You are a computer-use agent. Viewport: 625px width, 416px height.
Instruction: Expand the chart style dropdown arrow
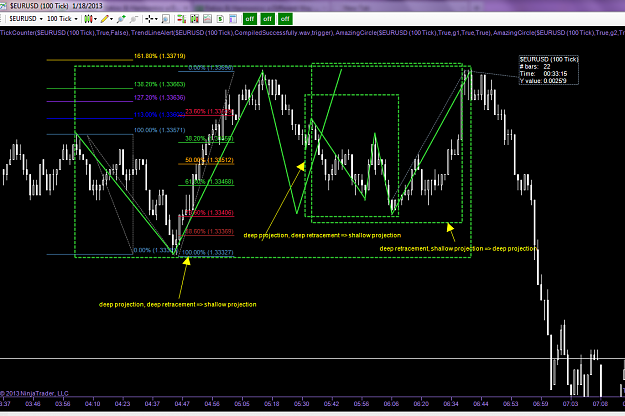pos(95,19)
